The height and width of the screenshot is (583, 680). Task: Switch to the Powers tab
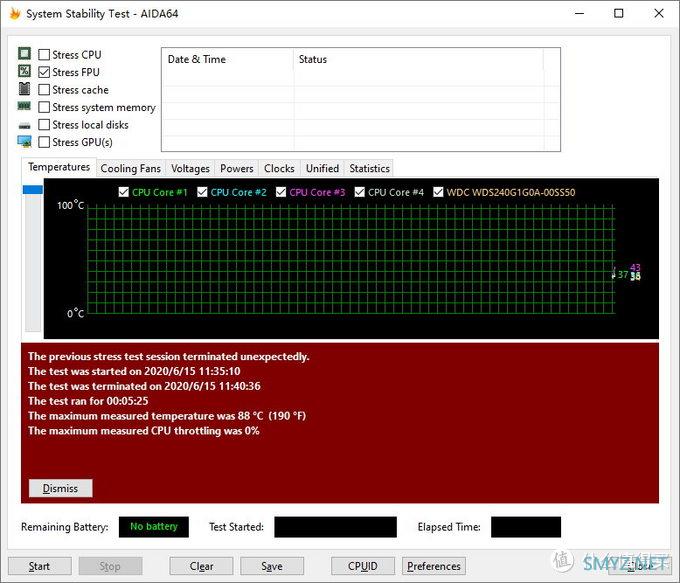(x=236, y=168)
